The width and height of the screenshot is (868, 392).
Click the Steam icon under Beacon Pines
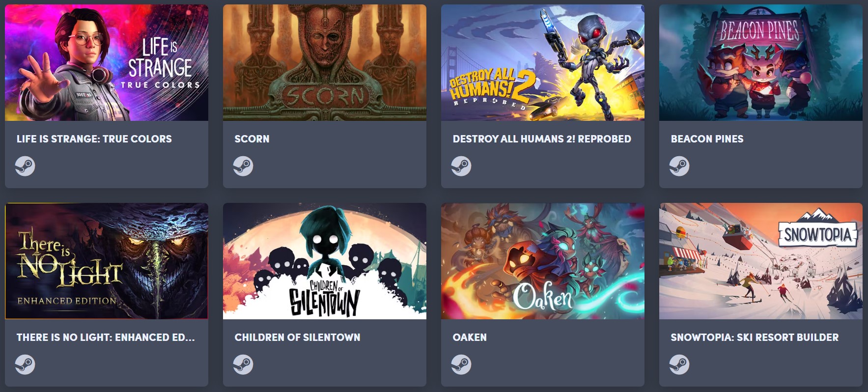point(679,166)
